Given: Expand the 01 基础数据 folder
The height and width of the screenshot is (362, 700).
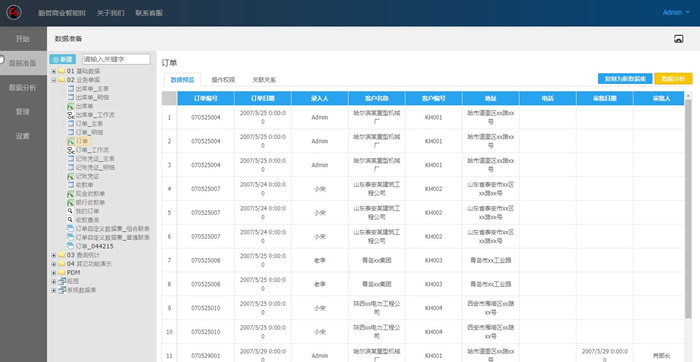Looking at the screenshot, I should (x=54, y=71).
